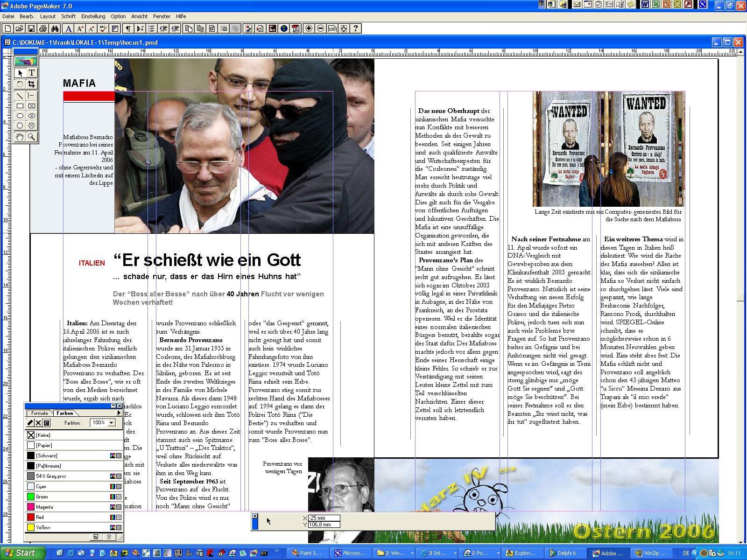747x560 pixels.
Task: Select the Green color row
Action: (x=74, y=497)
